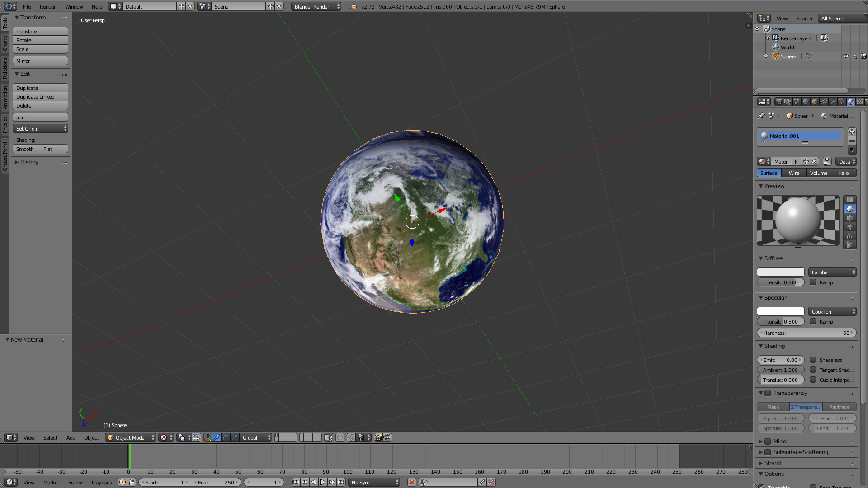Click the Rotate manipulator icon in the 3D header
The height and width of the screenshot is (488, 868).
pos(226,437)
